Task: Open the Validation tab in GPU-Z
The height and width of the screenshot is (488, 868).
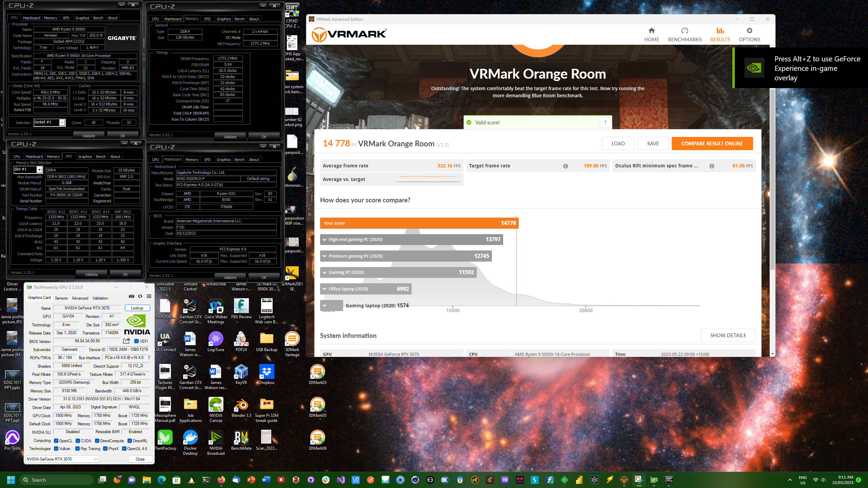Action: click(100, 298)
